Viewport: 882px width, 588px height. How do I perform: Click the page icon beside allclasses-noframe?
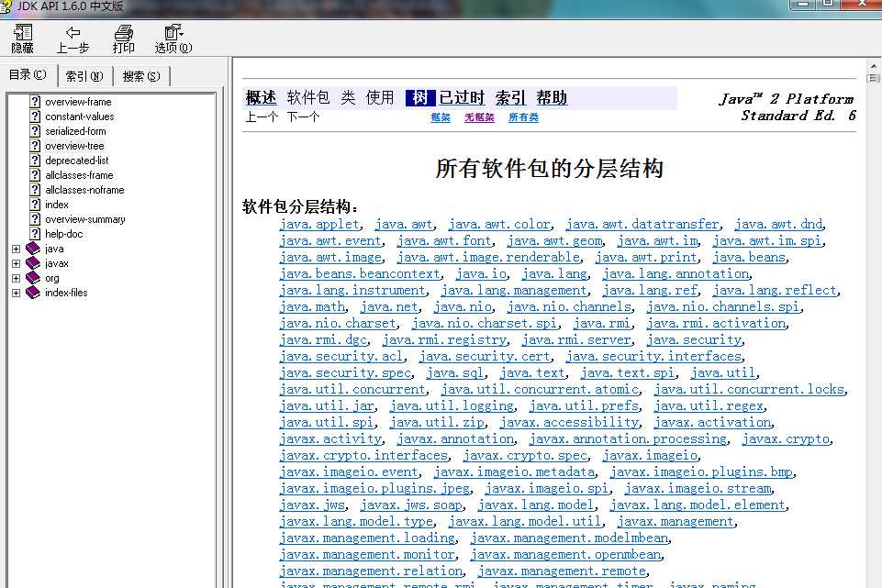pos(35,190)
